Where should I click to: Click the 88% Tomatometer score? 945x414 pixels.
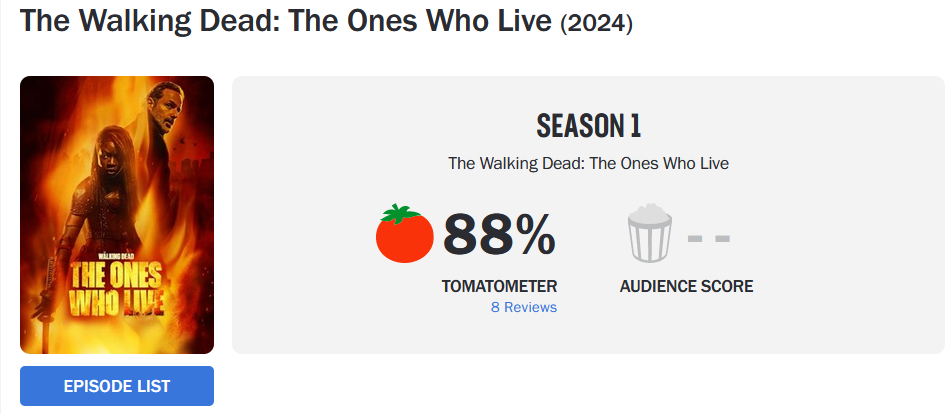(499, 235)
